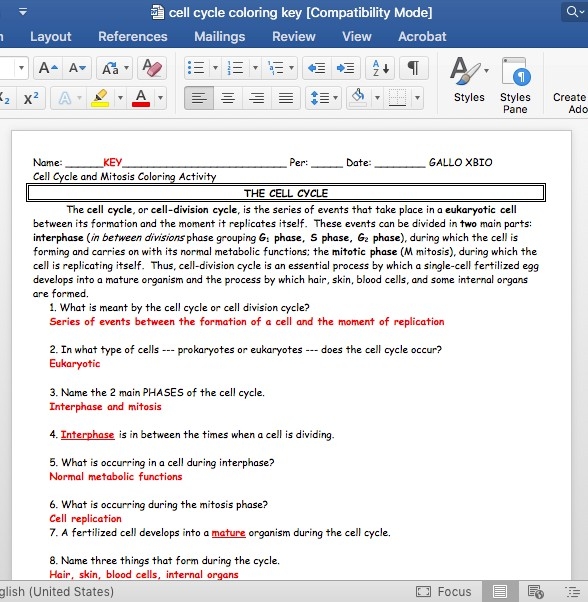Align text left

point(199,98)
